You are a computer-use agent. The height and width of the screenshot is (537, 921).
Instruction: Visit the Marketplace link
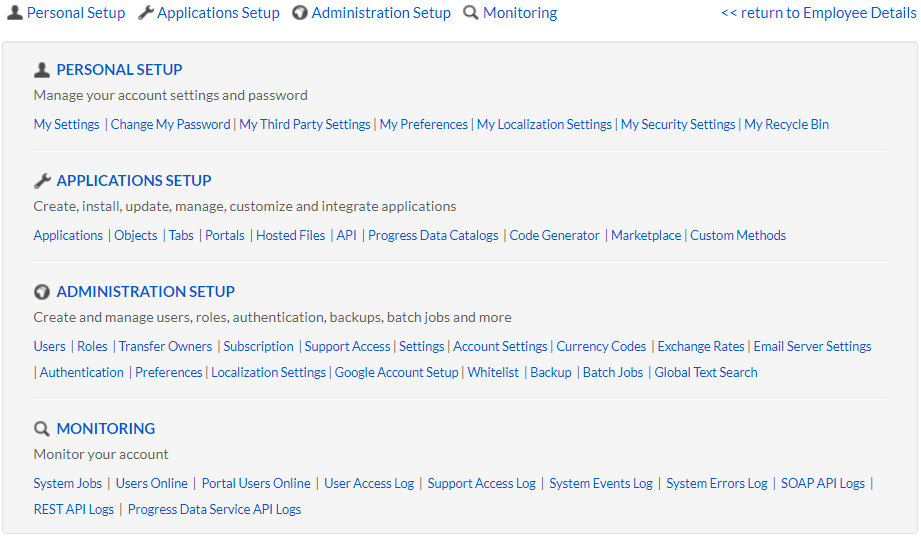(x=646, y=236)
